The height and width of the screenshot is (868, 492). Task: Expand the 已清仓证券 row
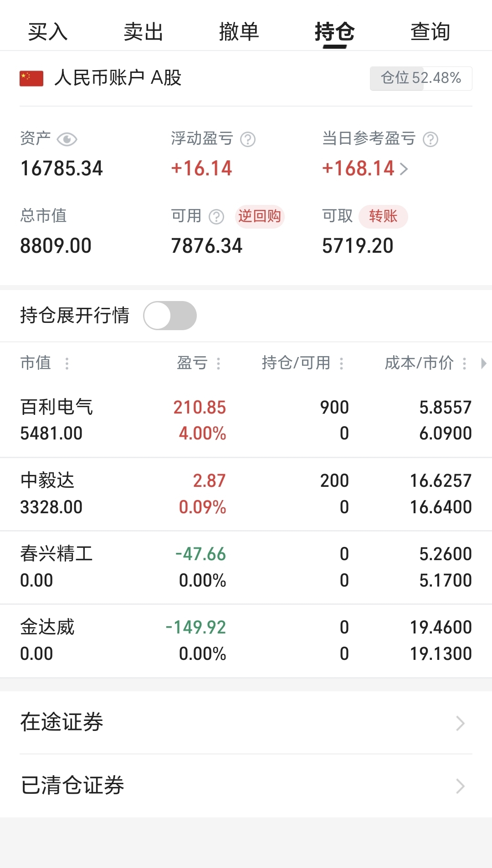point(246,786)
